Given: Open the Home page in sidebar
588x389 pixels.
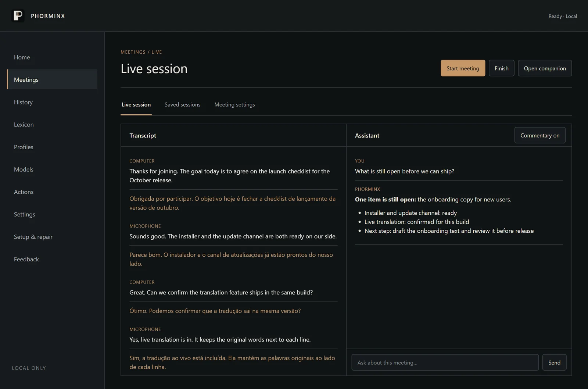Looking at the screenshot, I should 52,57.
